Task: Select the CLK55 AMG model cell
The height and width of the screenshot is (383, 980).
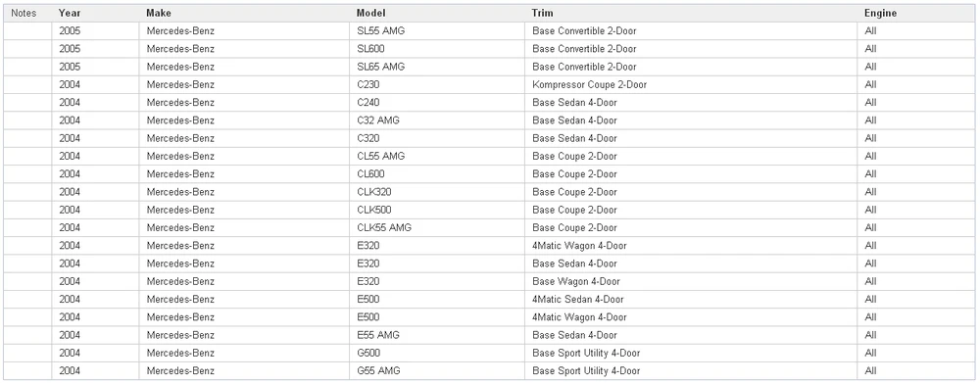Action: coord(437,228)
